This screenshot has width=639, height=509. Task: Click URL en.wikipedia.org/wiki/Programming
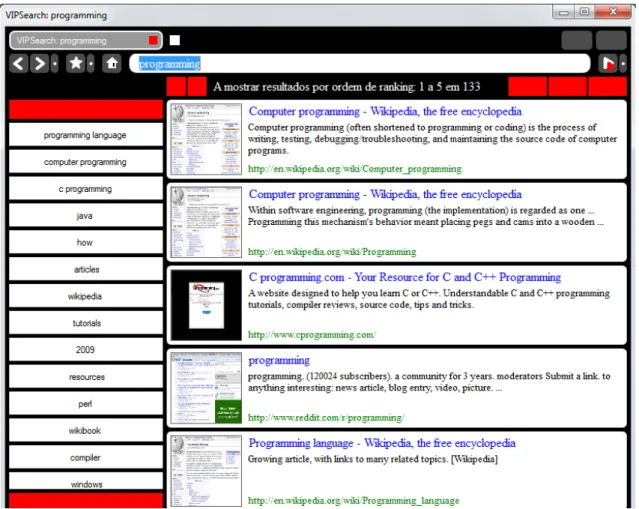coord(332,252)
